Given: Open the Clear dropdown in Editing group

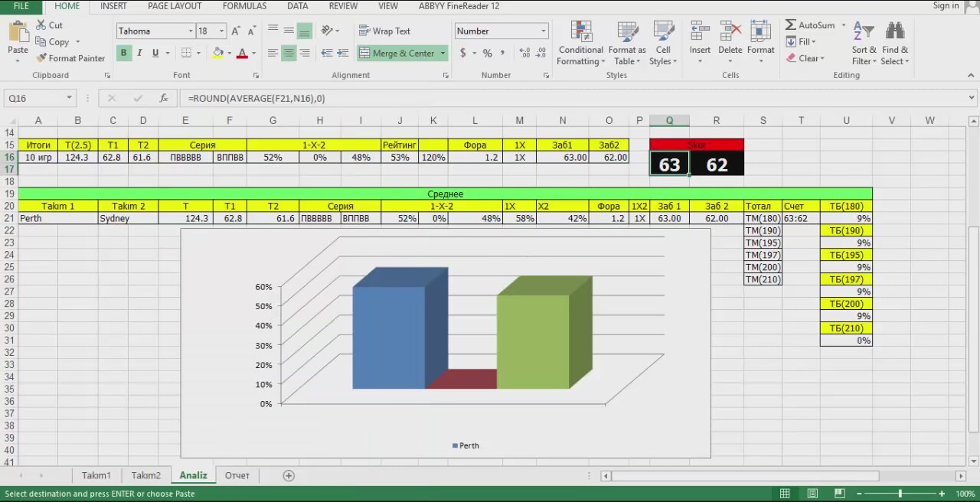Looking at the screenshot, I should (x=805, y=58).
